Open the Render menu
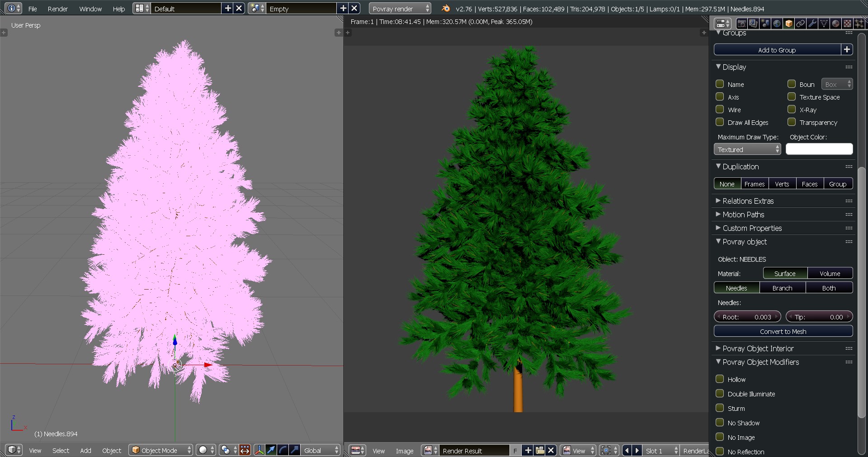This screenshot has width=868, height=457. coord(57,9)
